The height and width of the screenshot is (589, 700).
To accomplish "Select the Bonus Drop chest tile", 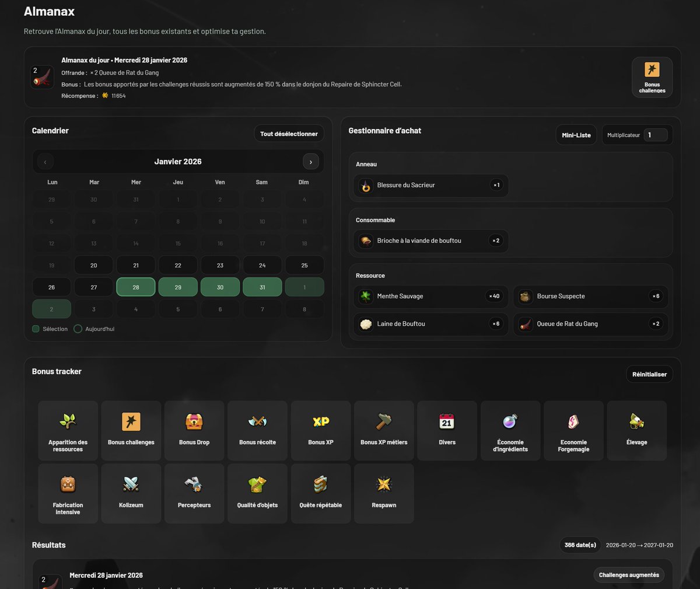I will click(194, 431).
